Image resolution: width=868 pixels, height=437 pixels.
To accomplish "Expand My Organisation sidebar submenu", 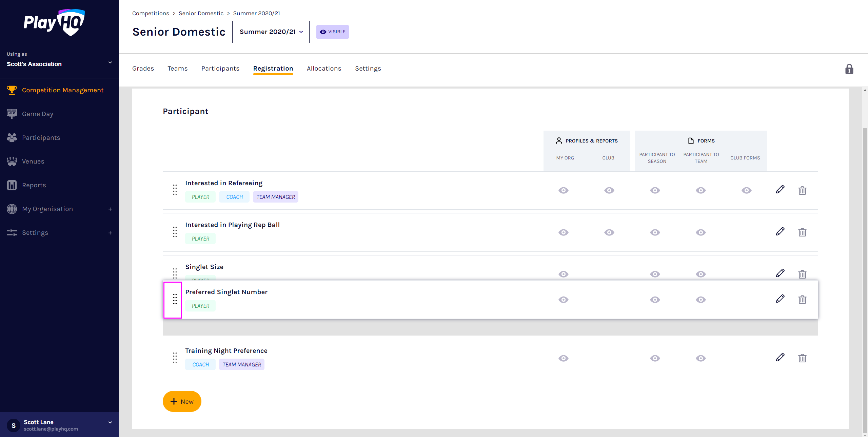I will point(110,209).
